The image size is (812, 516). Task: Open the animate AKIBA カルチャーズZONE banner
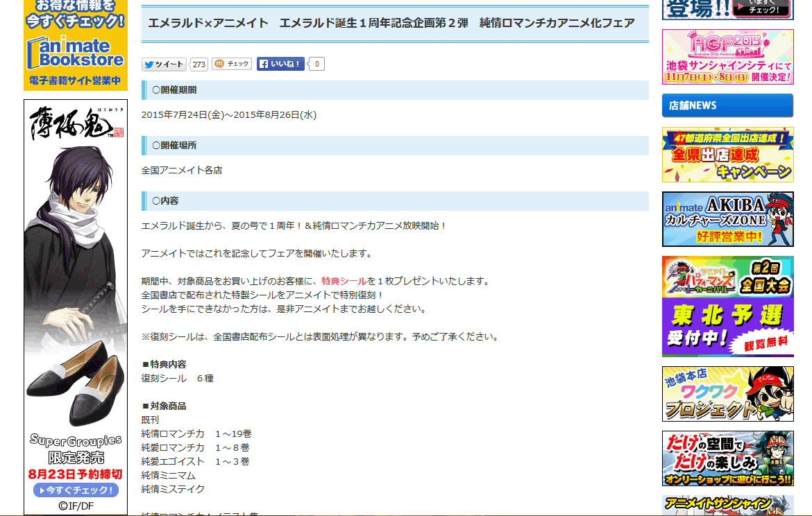[727, 219]
